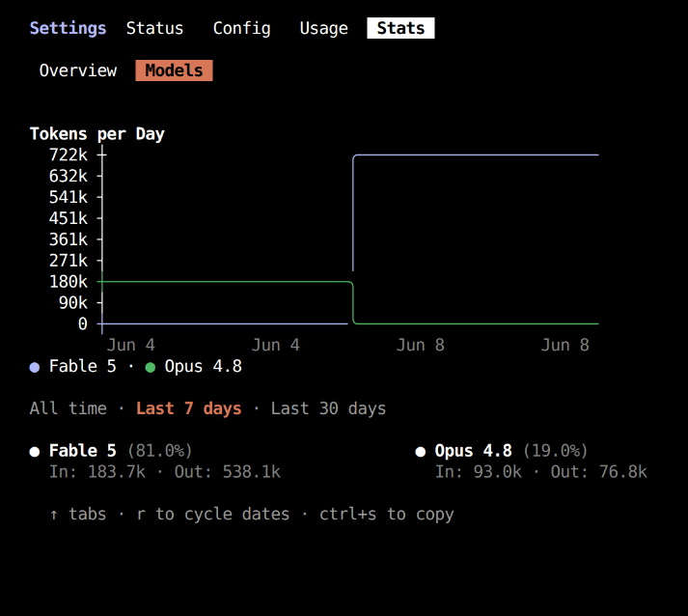Click the 0 y-axis label
Image resolution: width=688 pixels, height=616 pixels.
coord(82,323)
